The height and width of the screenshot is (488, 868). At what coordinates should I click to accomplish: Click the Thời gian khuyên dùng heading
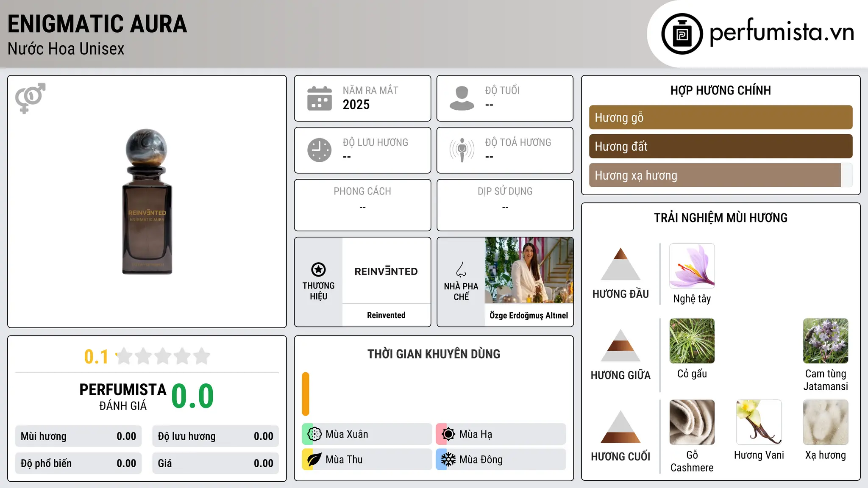434,354
